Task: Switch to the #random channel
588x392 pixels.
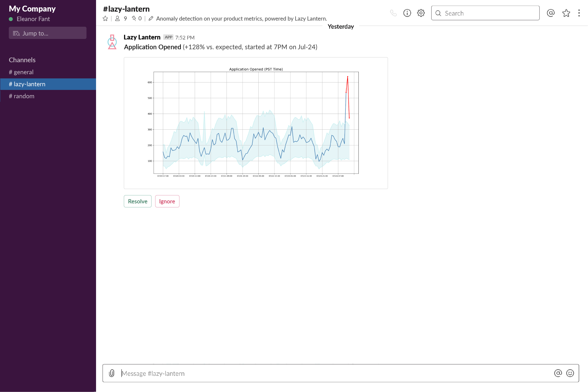Action: [24, 96]
